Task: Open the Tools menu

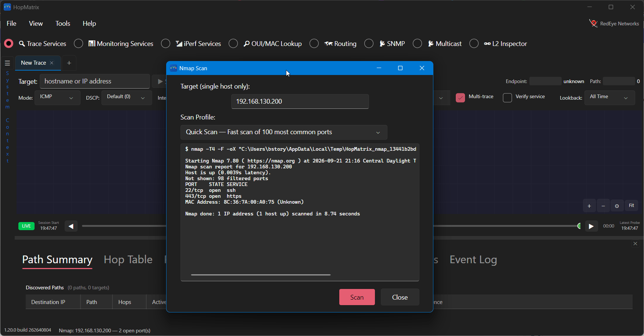Action: coord(63,24)
